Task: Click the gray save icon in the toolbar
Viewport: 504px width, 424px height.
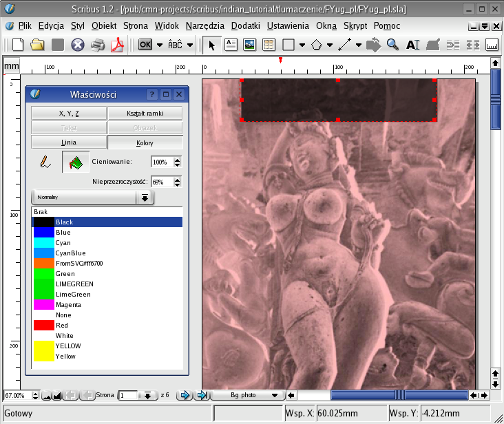Action: coord(58,45)
